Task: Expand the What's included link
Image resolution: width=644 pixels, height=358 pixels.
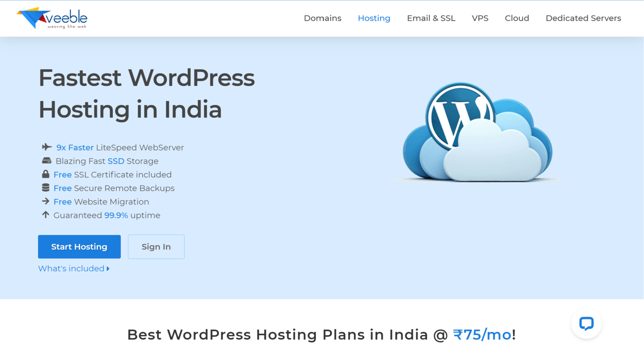Action: pyautogui.click(x=74, y=269)
